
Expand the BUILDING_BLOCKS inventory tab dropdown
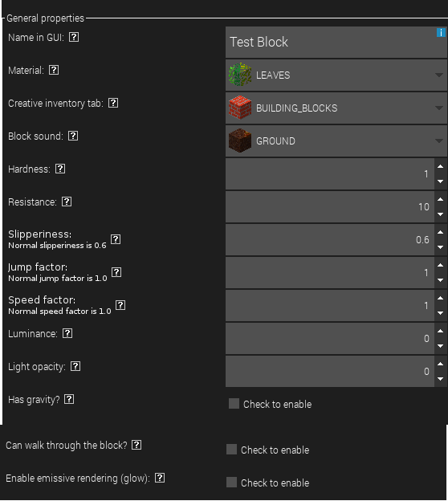336,108
